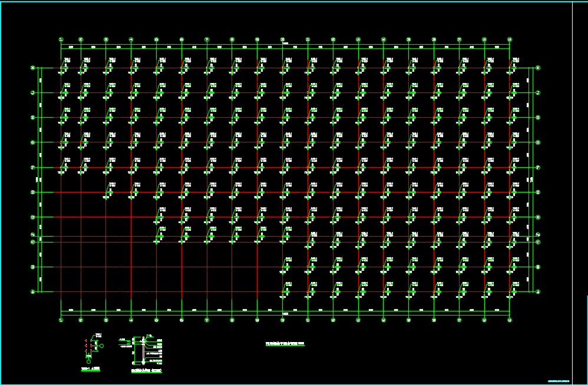Select axis bubble E on the left side
The height and width of the screenshot is (385, 588).
click(x=32, y=192)
